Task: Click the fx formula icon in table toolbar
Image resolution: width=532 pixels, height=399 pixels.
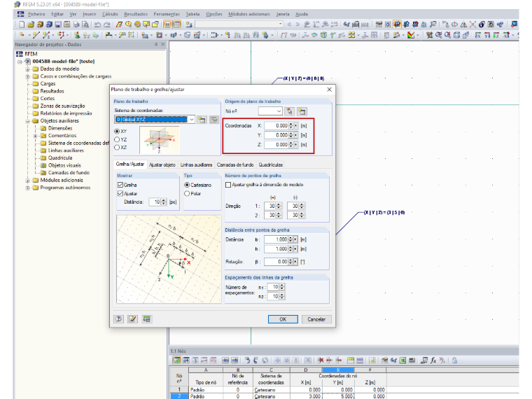Action: (433, 360)
